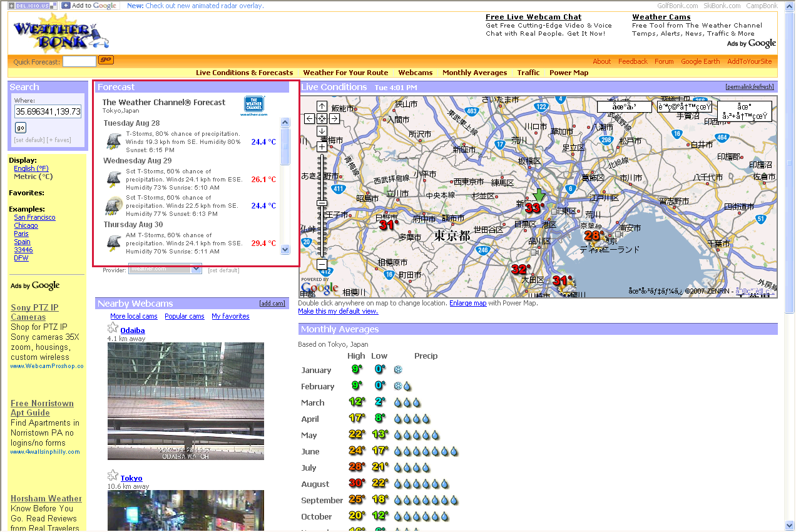Select the DFW example location
796x532 pixels.
(x=21, y=258)
